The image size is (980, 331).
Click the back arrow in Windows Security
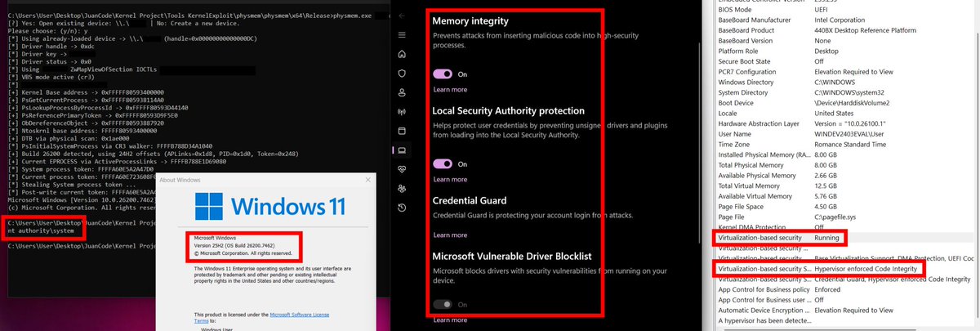click(401, 16)
